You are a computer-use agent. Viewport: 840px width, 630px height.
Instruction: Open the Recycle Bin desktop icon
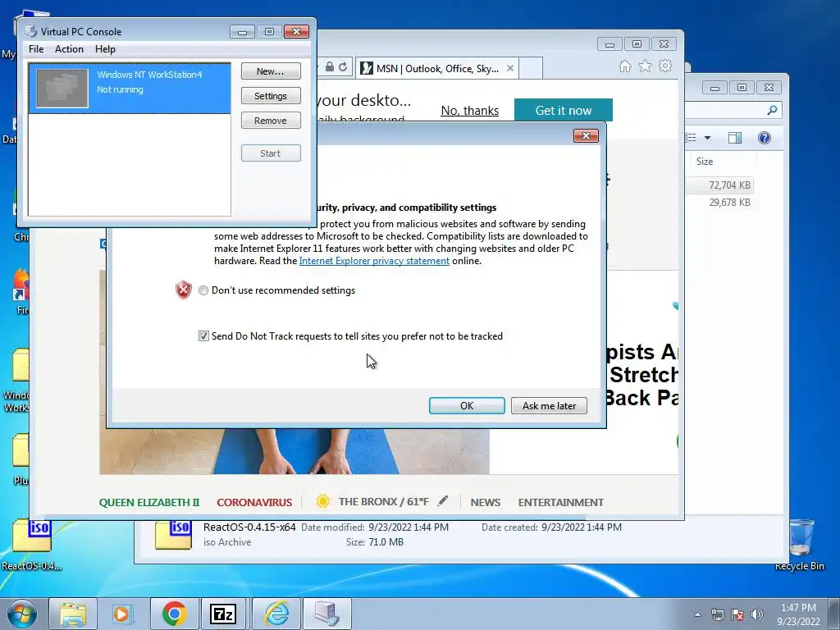pos(801,546)
